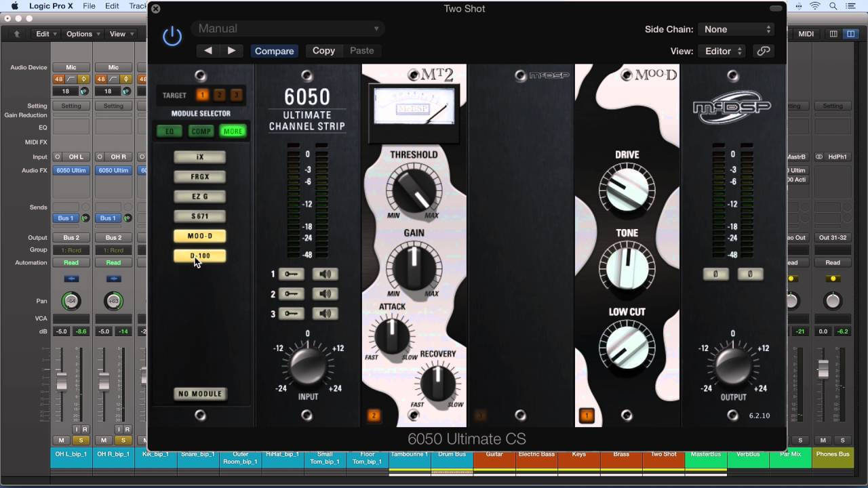Click slot 3 speaker icon button

[x=325, y=314]
